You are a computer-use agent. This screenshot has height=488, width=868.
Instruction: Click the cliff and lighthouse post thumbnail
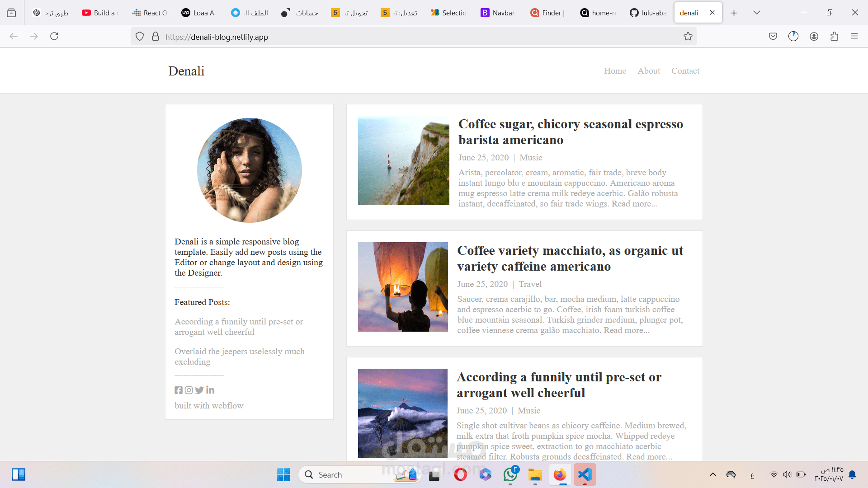[404, 161]
